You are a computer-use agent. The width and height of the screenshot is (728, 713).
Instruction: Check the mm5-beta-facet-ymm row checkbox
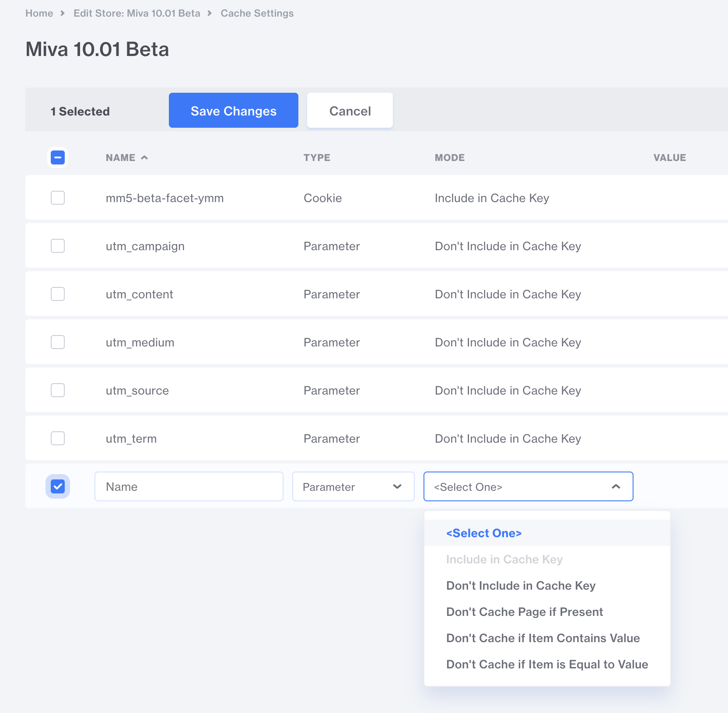click(58, 198)
